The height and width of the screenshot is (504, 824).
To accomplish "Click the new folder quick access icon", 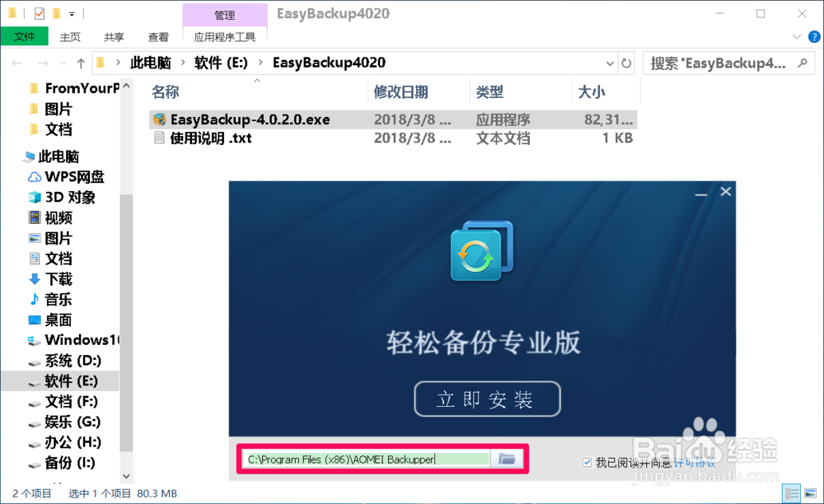I will [57, 14].
